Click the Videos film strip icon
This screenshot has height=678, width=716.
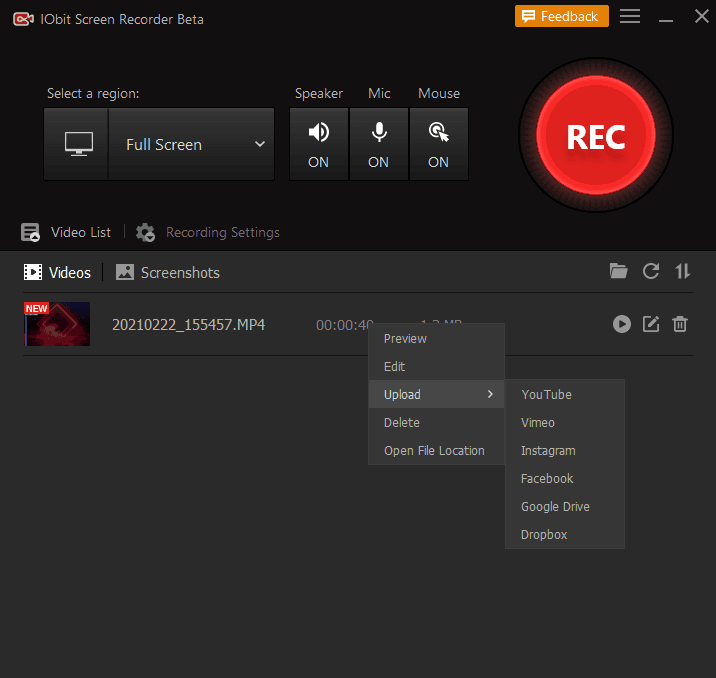33,272
